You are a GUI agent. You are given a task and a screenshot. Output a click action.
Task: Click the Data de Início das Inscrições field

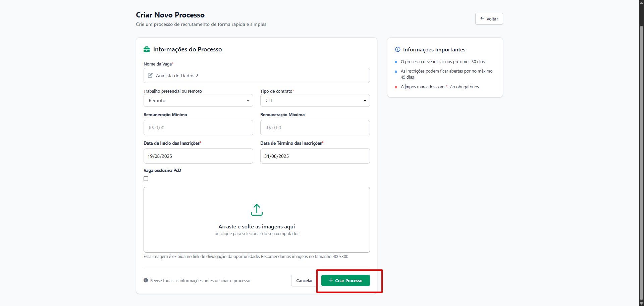click(x=198, y=156)
